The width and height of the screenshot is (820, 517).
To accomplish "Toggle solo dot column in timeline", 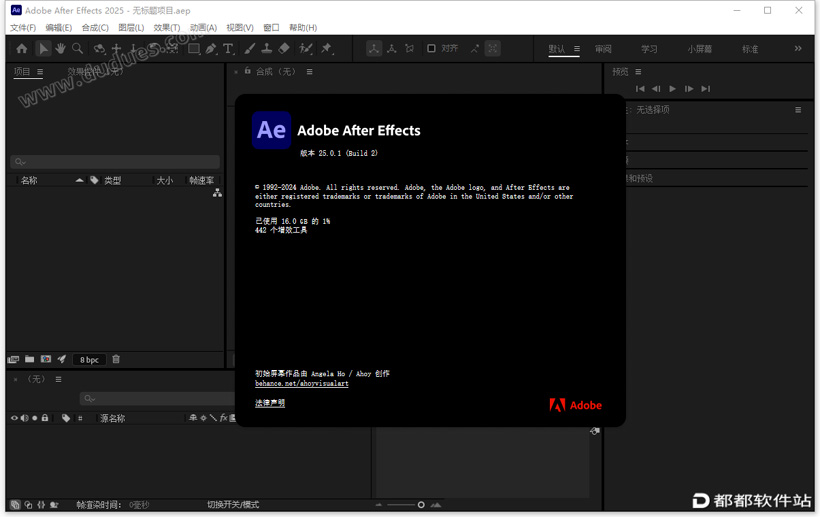I will click(x=35, y=418).
